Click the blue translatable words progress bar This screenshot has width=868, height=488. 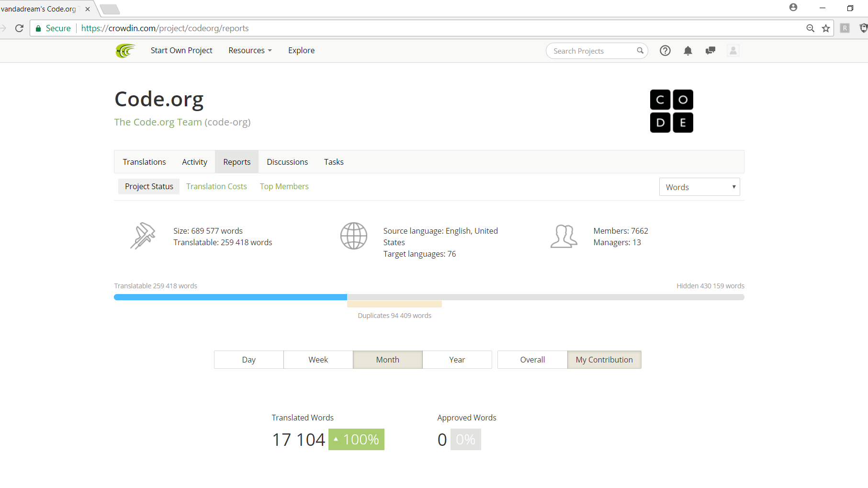point(230,297)
